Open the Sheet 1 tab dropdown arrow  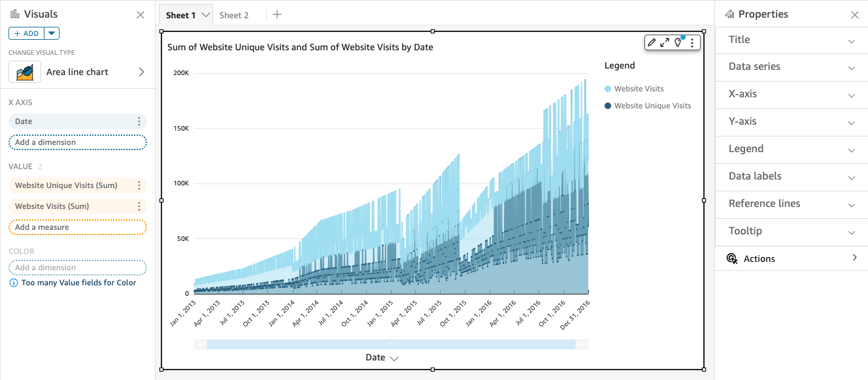[x=206, y=15]
